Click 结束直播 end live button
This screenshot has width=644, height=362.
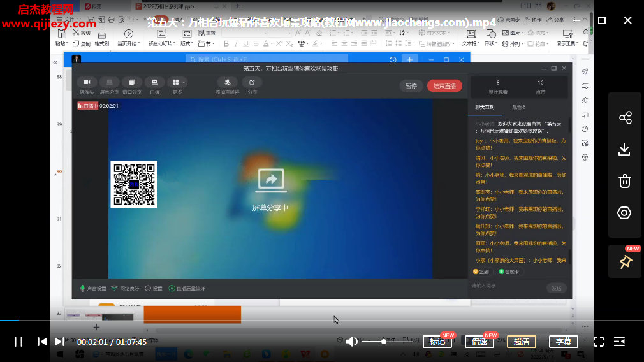(444, 86)
